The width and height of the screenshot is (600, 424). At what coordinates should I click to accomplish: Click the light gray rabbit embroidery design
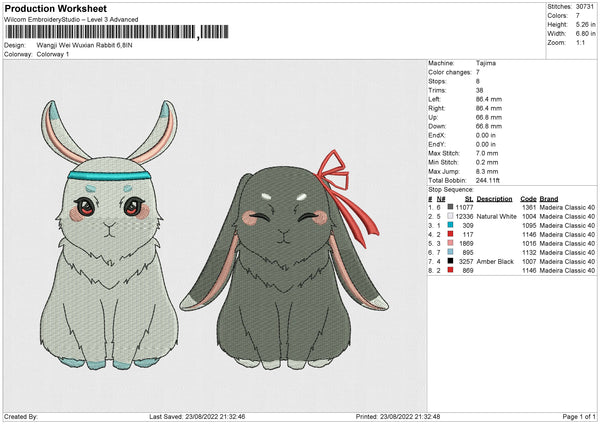[x=109, y=235]
